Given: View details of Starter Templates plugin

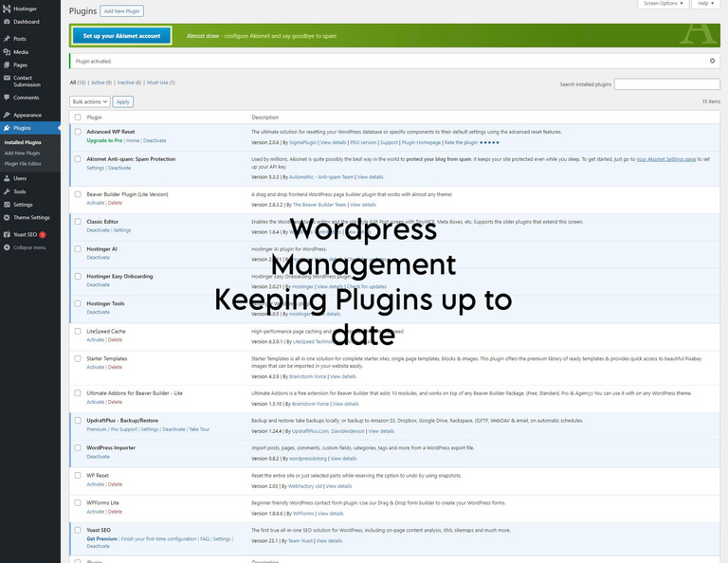Looking at the screenshot, I should [x=342, y=377].
